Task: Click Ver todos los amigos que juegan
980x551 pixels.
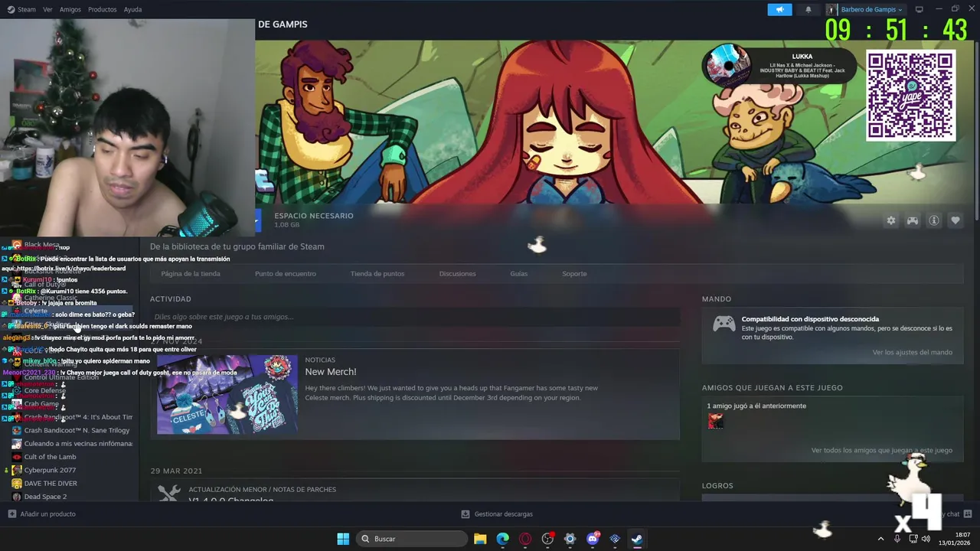Action: (882, 450)
